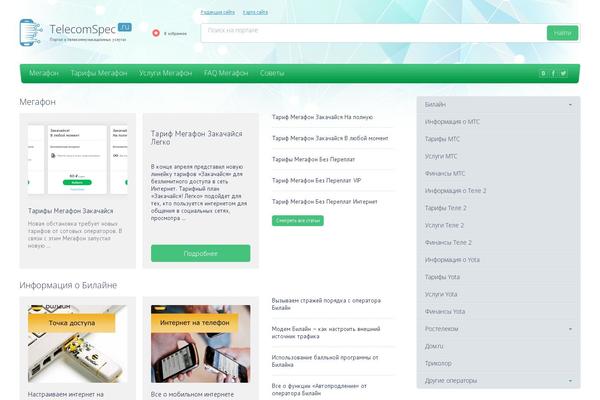Click the TelecomSpec phone logo icon

click(31, 33)
